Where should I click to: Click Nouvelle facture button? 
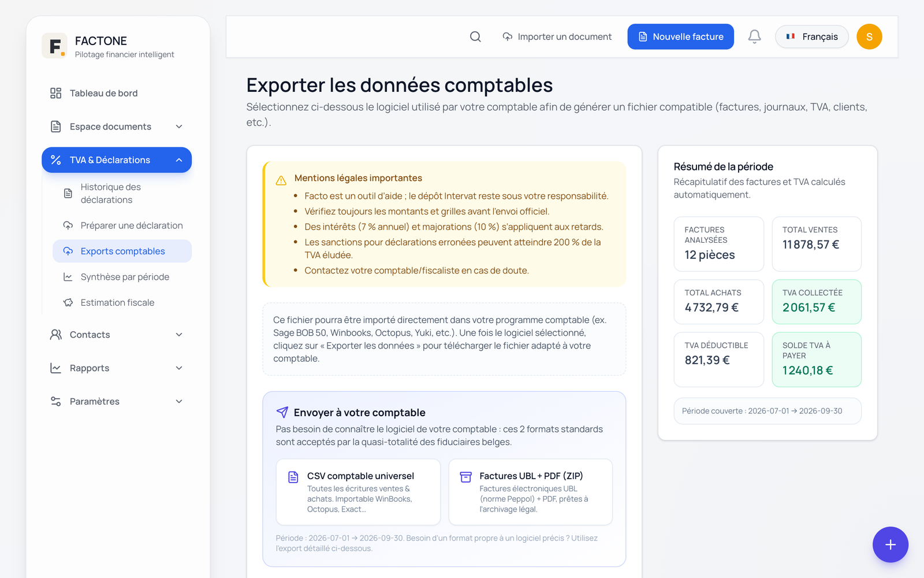pyautogui.click(x=680, y=36)
